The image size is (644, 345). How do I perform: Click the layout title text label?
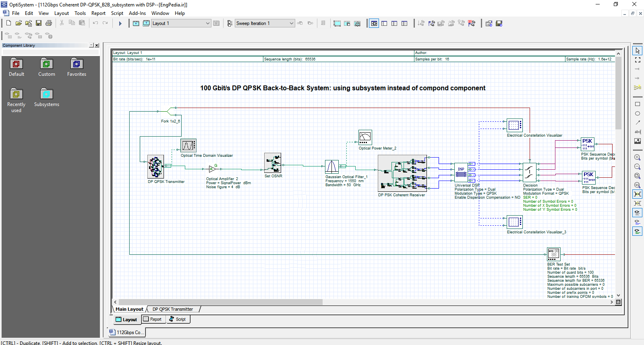(x=343, y=88)
